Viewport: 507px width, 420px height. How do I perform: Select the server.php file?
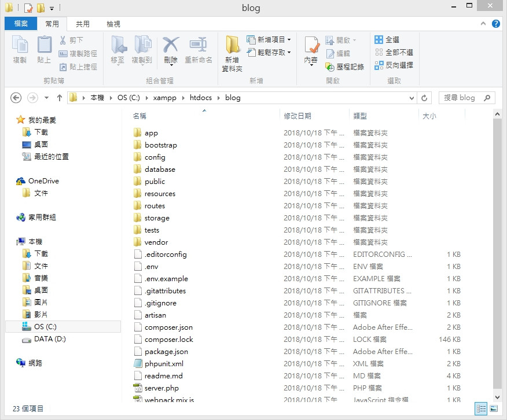(161, 388)
